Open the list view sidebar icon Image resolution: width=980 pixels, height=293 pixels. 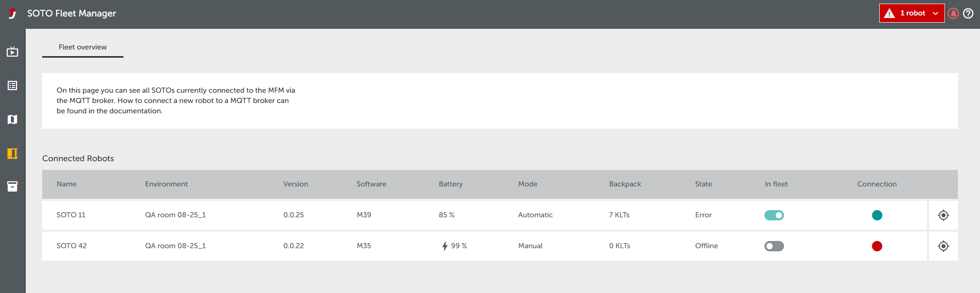click(x=12, y=85)
